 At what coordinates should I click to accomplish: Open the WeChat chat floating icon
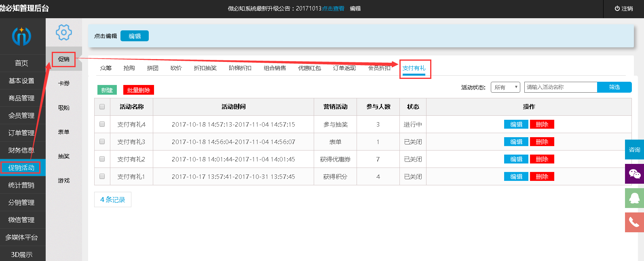[x=634, y=174]
